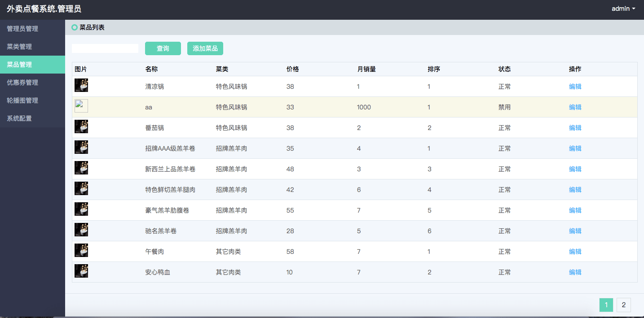Open the 番茄锅 dish thumbnail
Image resolution: width=644 pixels, height=318 pixels.
[x=81, y=127]
